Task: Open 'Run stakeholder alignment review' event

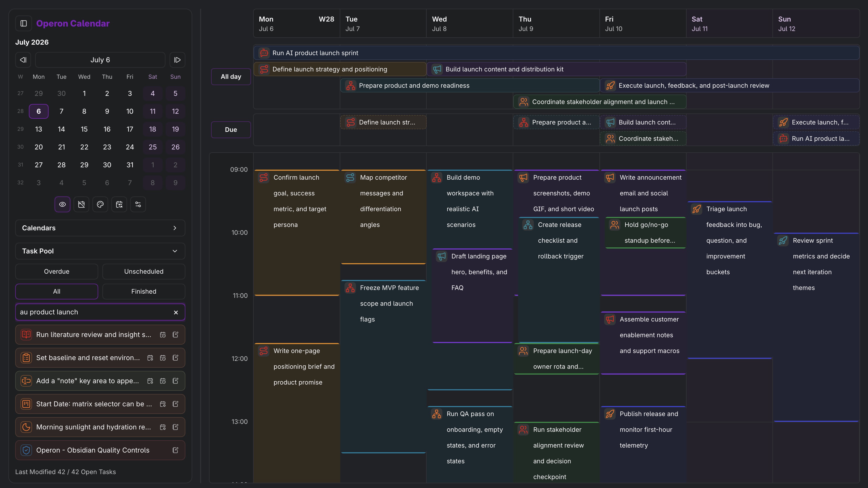Action: [x=556, y=452]
